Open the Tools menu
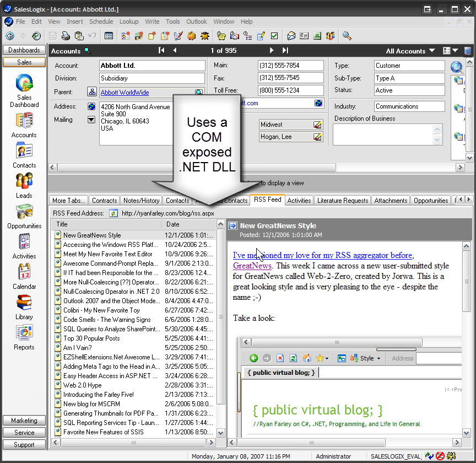476x463 pixels. [173, 21]
